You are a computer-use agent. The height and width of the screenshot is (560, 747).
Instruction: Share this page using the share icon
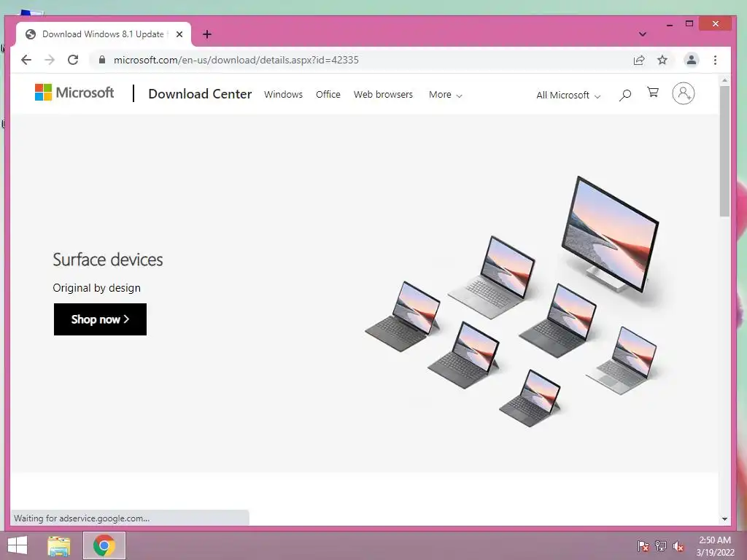(x=639, y=60)
